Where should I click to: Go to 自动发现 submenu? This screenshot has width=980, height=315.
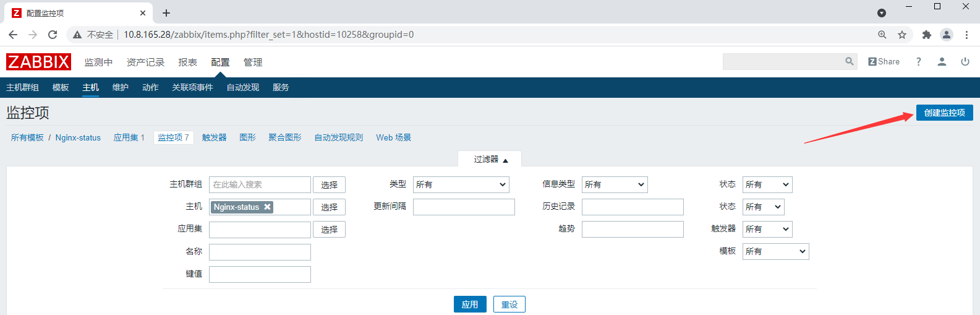point(242,87)
